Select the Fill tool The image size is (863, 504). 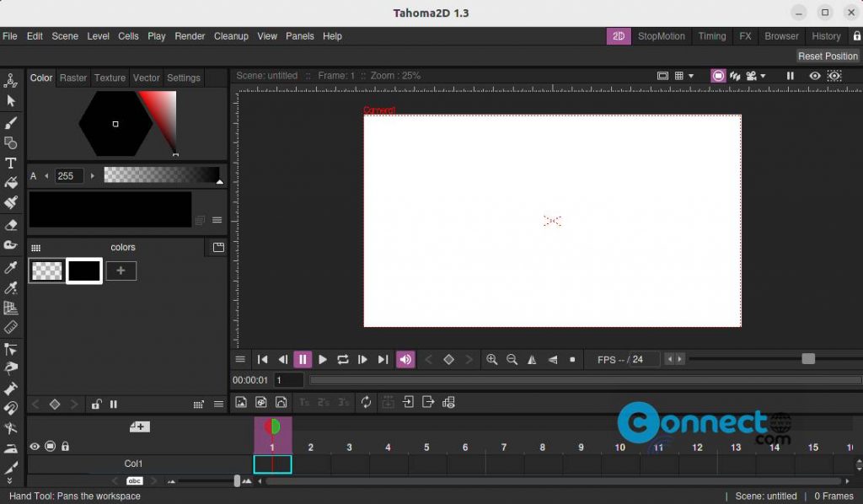11,184
